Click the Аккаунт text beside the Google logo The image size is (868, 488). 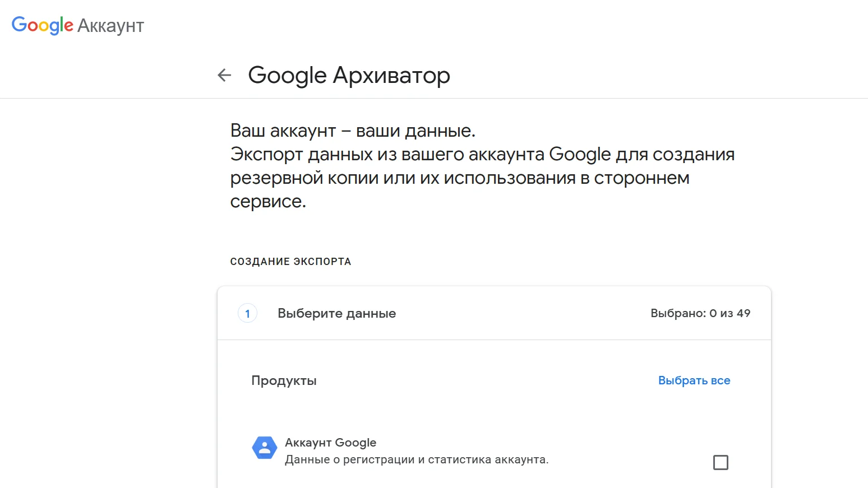coord(110,26)
